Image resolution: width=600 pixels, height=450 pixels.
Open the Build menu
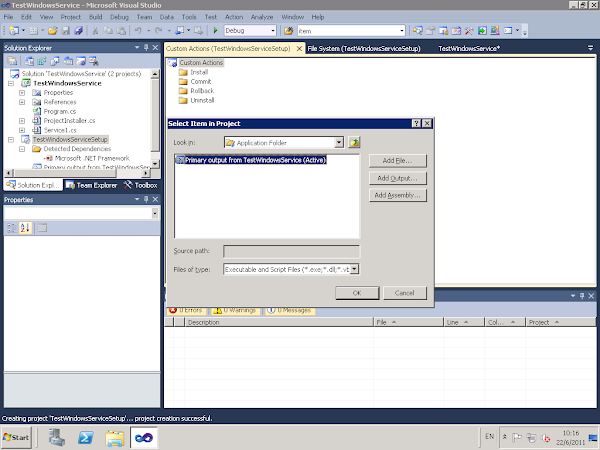click(x=95, y=17)
